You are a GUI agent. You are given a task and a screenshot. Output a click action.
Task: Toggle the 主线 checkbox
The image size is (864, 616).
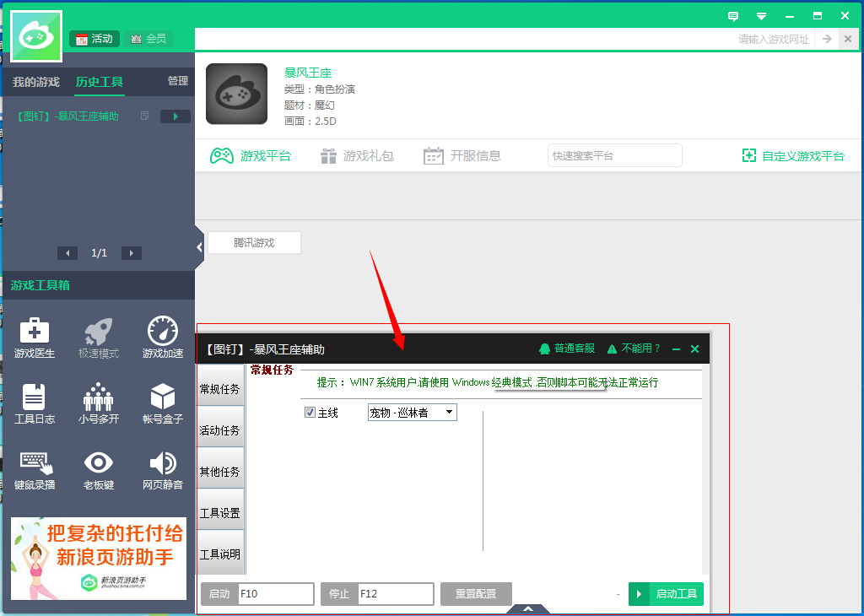pyautogui.click(x=310, y=412)
